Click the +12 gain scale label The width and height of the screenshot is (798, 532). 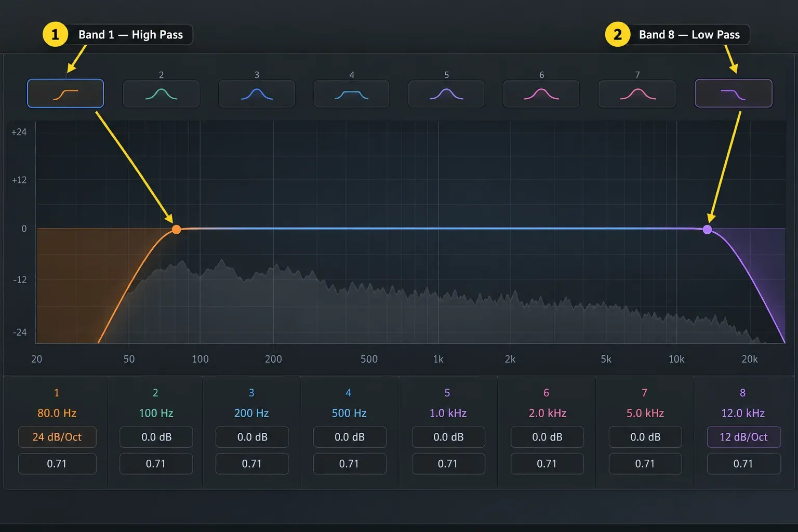19,180
